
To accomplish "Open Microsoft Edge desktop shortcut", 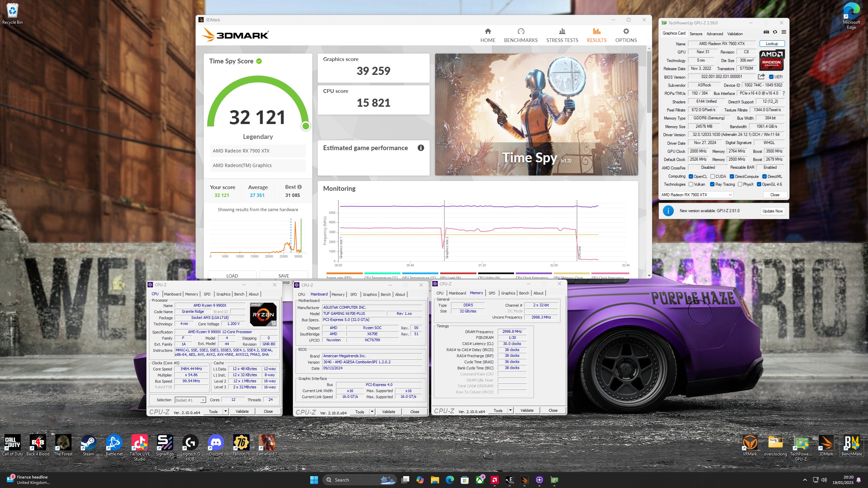I will (851, 16).
